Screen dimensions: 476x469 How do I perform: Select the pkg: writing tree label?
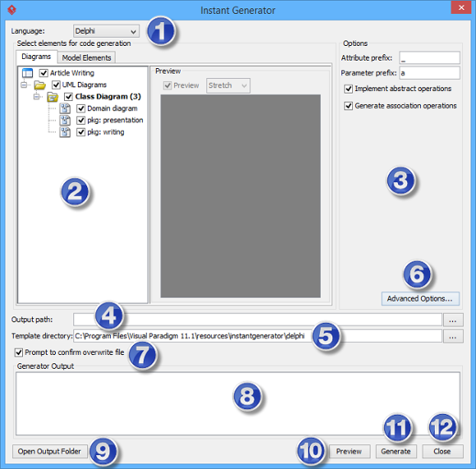coord(106,132)
